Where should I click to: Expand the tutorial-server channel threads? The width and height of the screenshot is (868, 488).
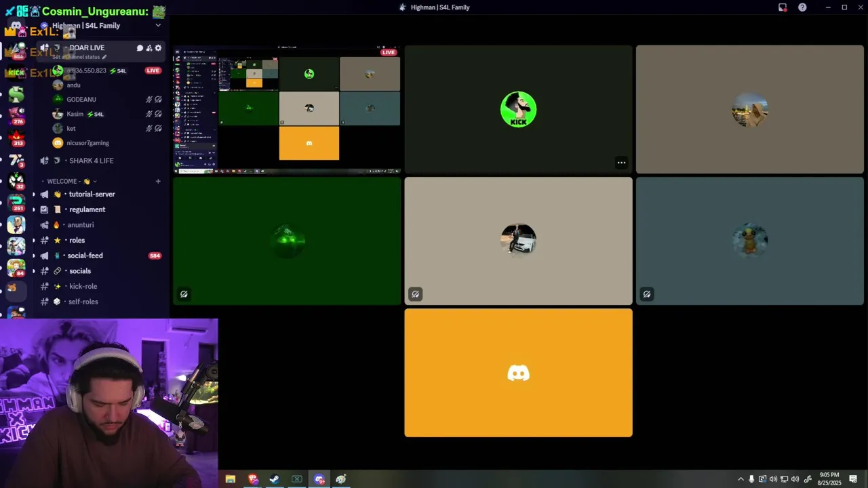tap(34, 195)
